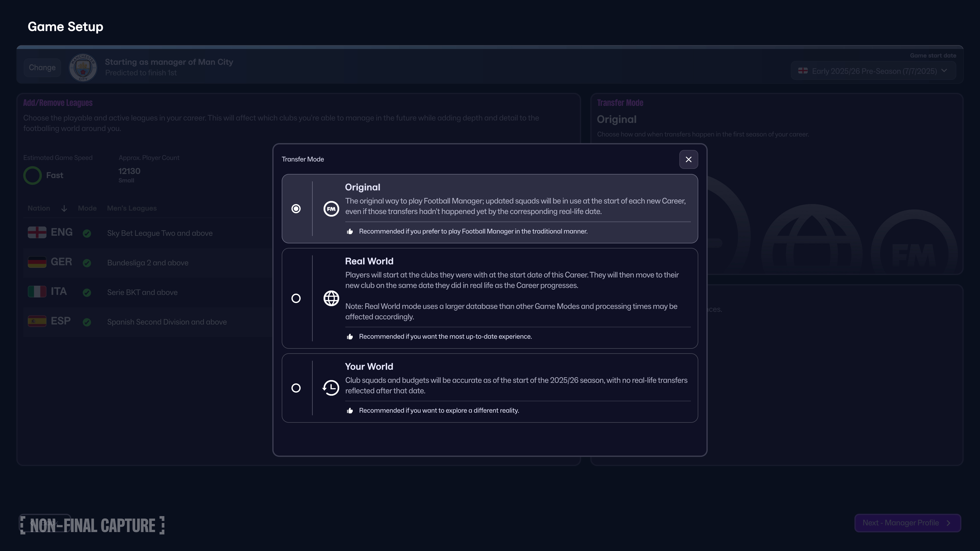The image size is (980, 551).
Task: Click the green Fast game speed indicator
Action: (33, 176)
